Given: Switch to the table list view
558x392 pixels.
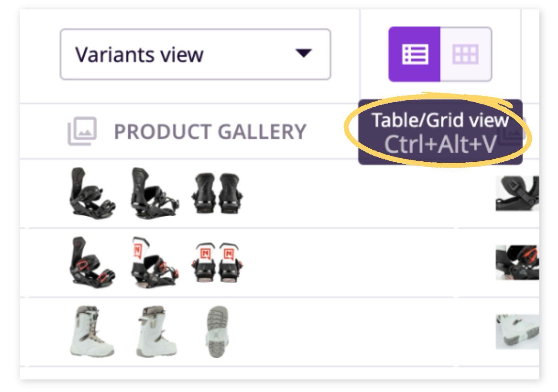Looking at the screenshot, I should pyautogui.click(x=414, y=54).
